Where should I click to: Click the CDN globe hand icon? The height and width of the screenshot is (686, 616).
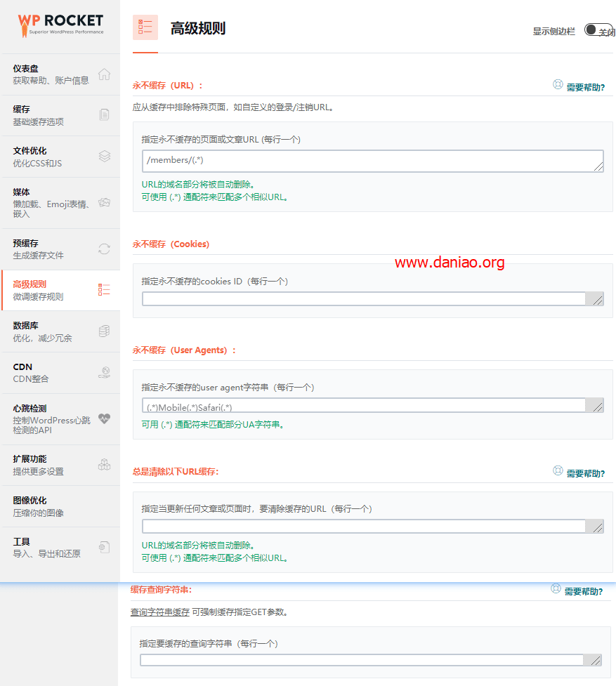point(104,372)
